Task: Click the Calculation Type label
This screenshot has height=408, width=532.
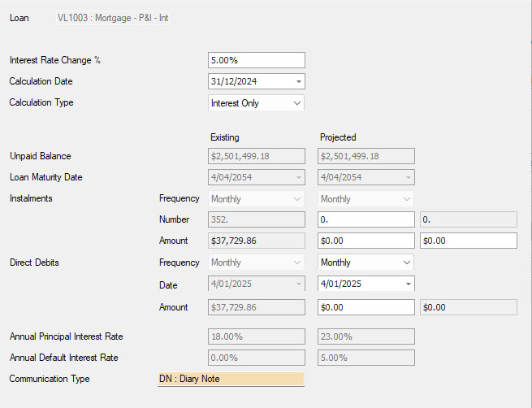Action: coord(41,102)
